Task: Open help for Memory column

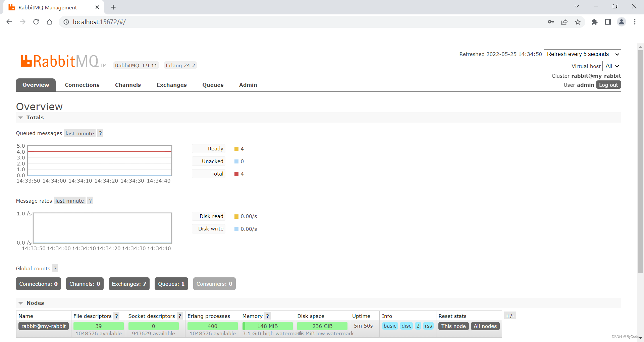Action: click(267, 316)
